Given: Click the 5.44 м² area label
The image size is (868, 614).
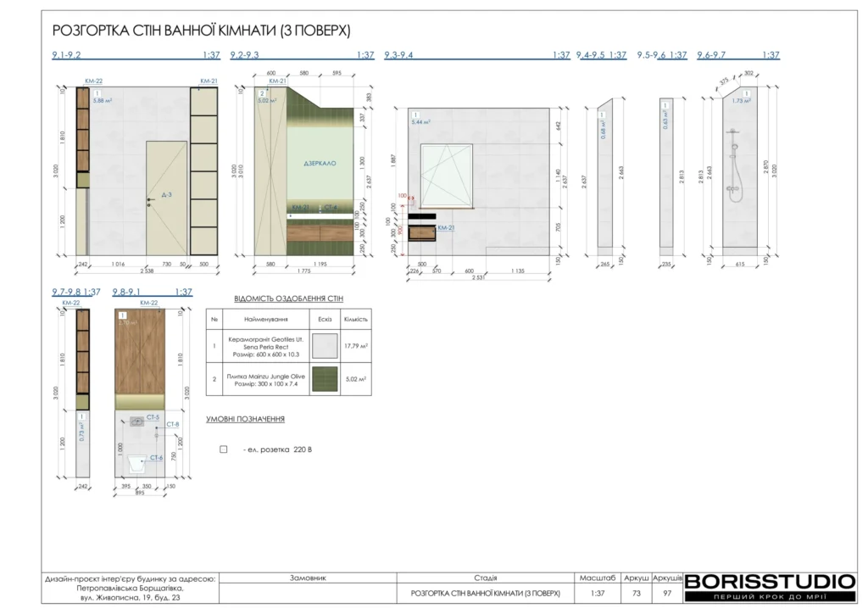Looking at the screenshot, I should point(420,122).
